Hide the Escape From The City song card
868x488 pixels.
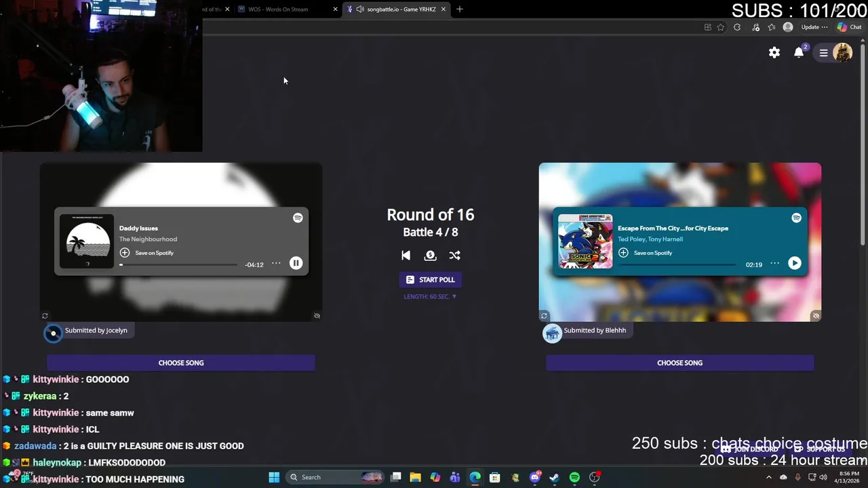816,316
